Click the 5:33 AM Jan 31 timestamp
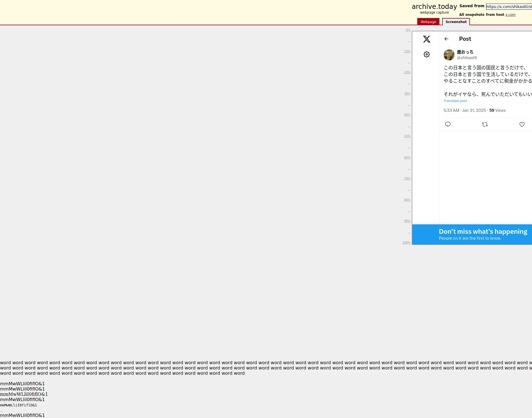 [464, 110]
